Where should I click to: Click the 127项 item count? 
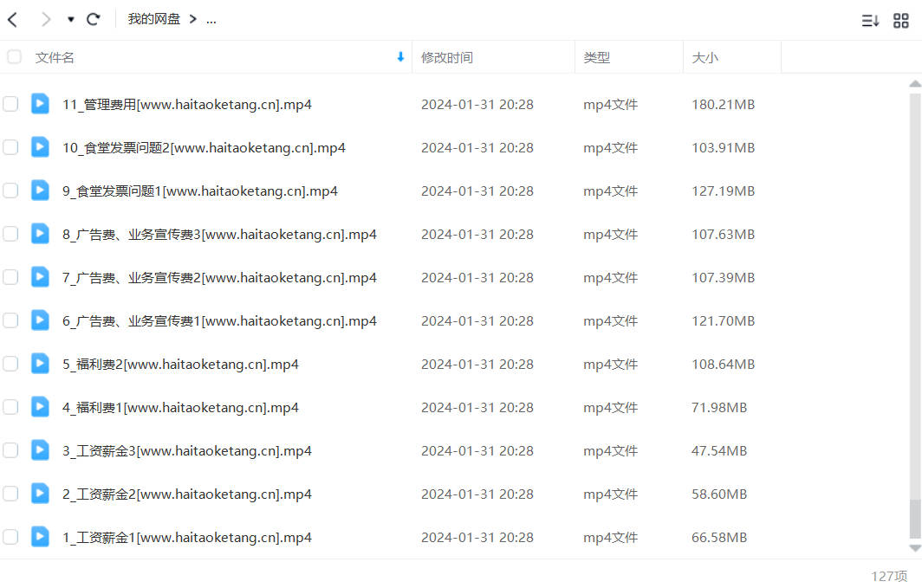889,576
